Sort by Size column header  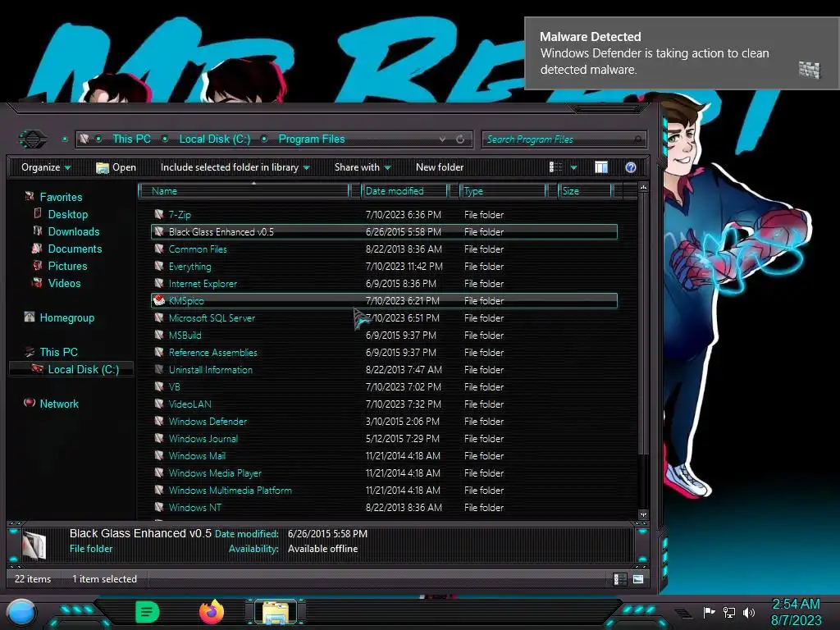click(x=585, y=191)
